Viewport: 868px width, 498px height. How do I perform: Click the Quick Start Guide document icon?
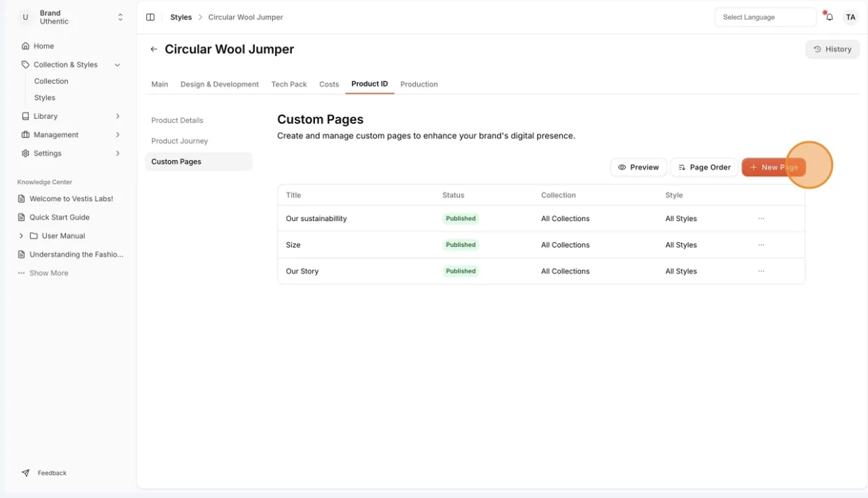(22, 218)
